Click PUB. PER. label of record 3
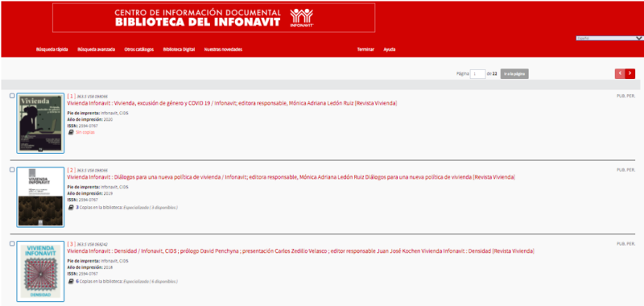Viewport: 644px width, 306px height. click(626, 243)
